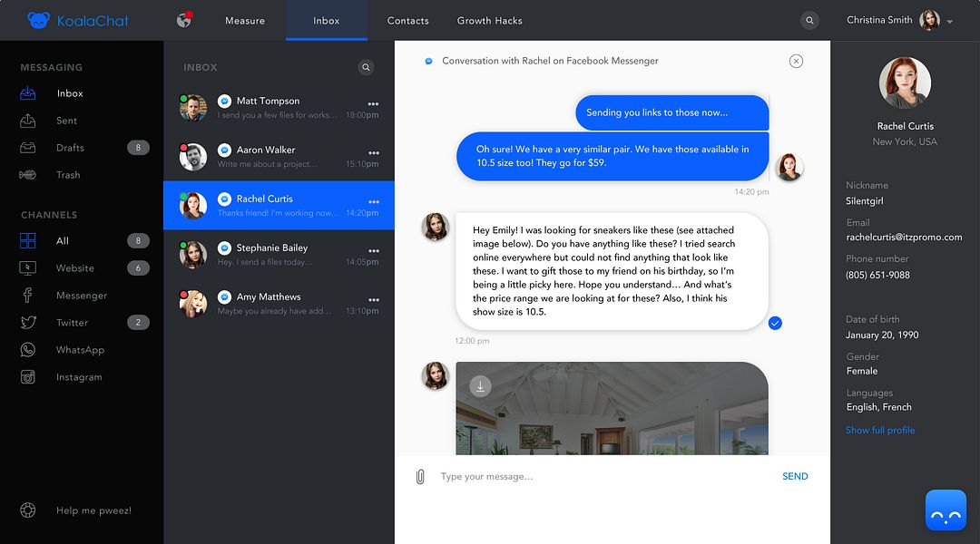Select the Messenger Facebook icon
This screenshot has height=544, width=980.
27,295
